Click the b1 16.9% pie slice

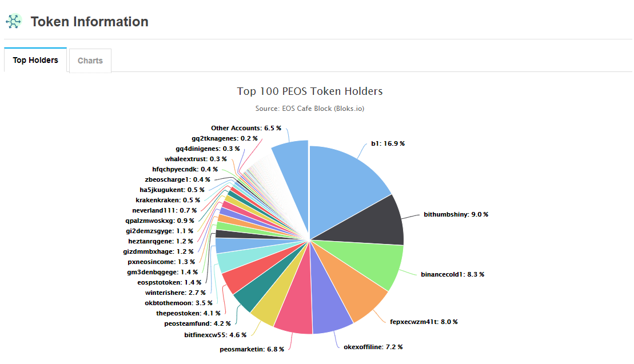click(x=343, y=183)
